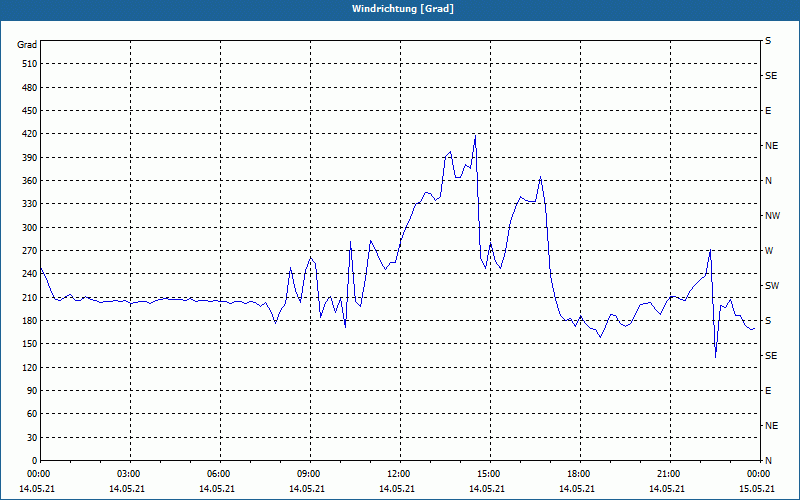Click the 120 y-axis label
This screenshot has height=500, width=800.
click(29, 367)
